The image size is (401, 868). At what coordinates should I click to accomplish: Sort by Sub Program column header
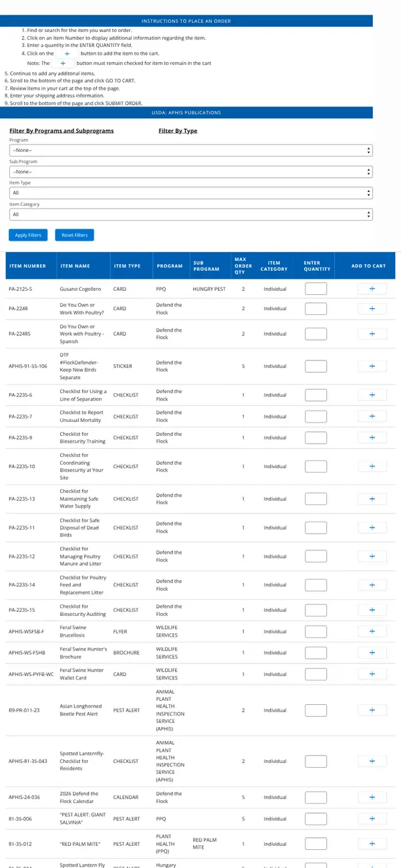[205, 266]
